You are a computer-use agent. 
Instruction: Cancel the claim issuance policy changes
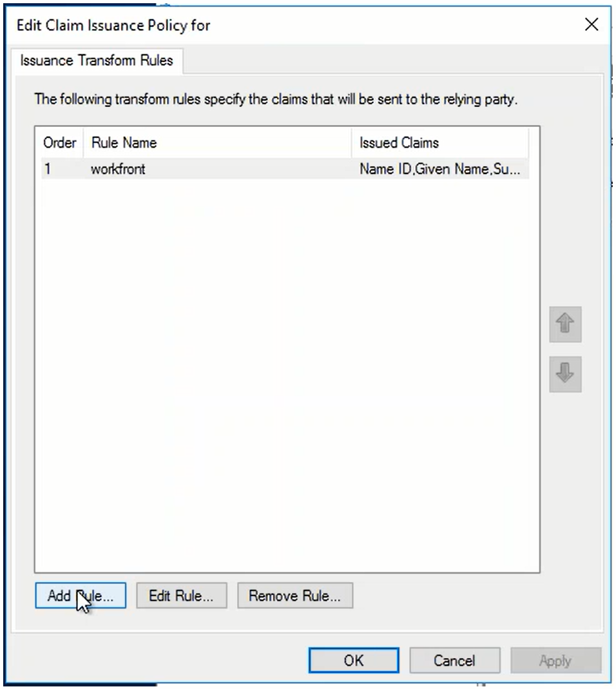point(454,661)
